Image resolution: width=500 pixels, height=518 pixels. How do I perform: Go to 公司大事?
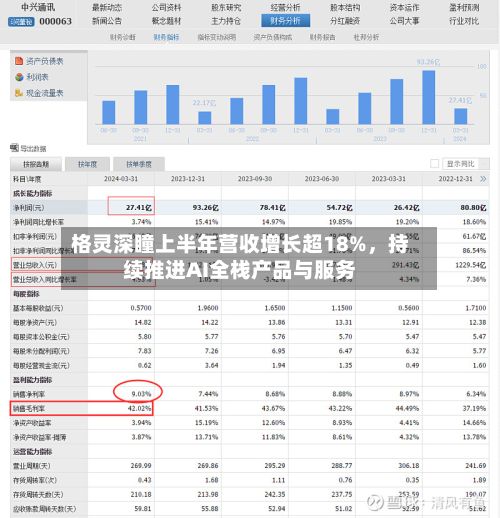[x=404, y=21]
